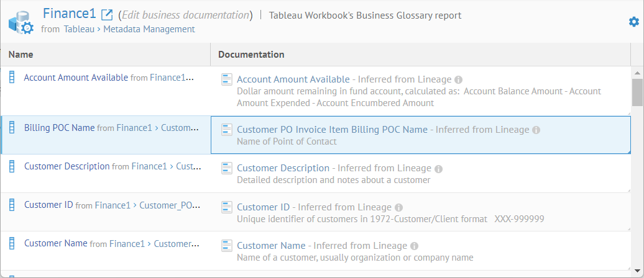Sort by the Name column header
This screenshot has height=278, width=644.
click(21, 55)
